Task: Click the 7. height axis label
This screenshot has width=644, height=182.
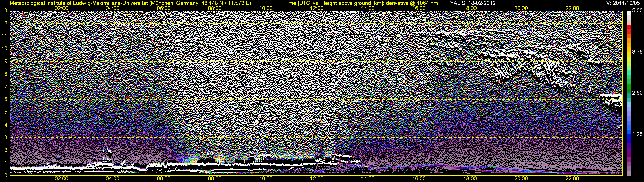Action: point(6,87)
